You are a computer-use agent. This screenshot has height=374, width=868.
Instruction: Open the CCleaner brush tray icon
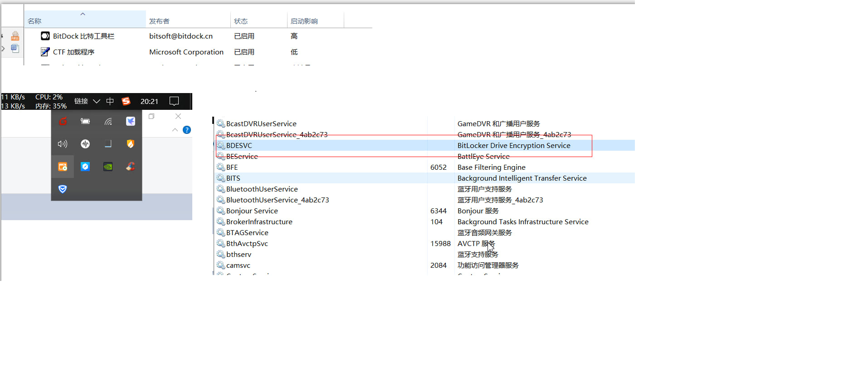pos(131,167)
